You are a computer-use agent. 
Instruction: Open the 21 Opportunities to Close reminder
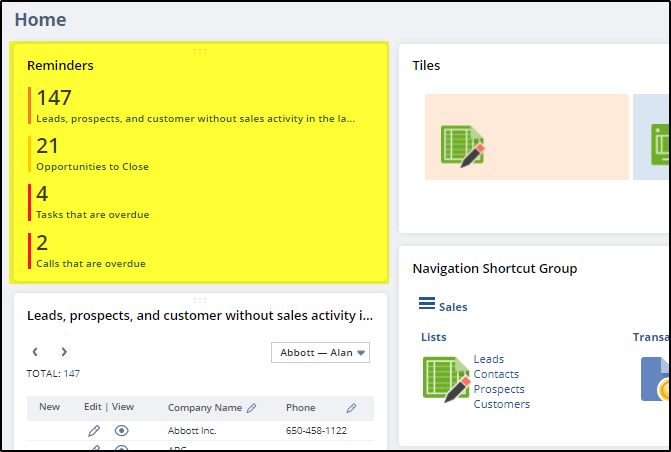[x=89, y=154]
